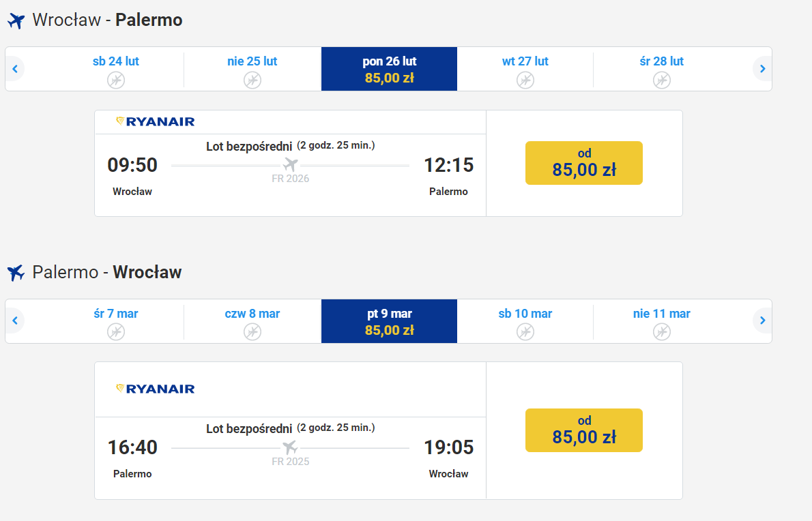
Task: Open the 09:50 Wrocław to Palermo flight details
Action: pos(291,175)
